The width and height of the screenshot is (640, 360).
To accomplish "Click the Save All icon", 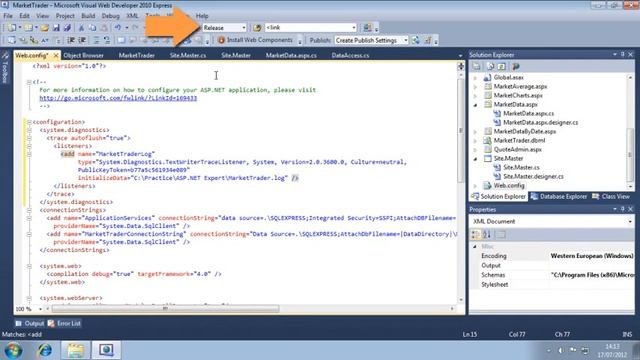I will tap(67, 28).
